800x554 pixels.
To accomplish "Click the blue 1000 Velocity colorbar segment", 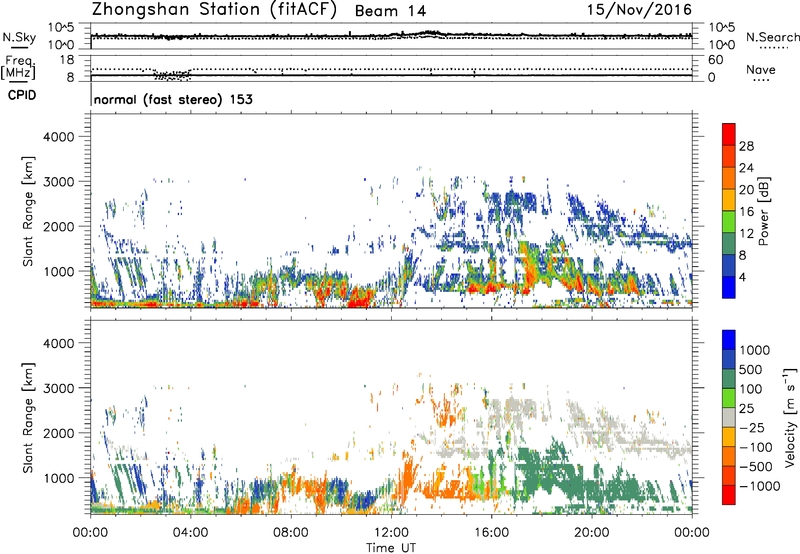I will 729,340.
